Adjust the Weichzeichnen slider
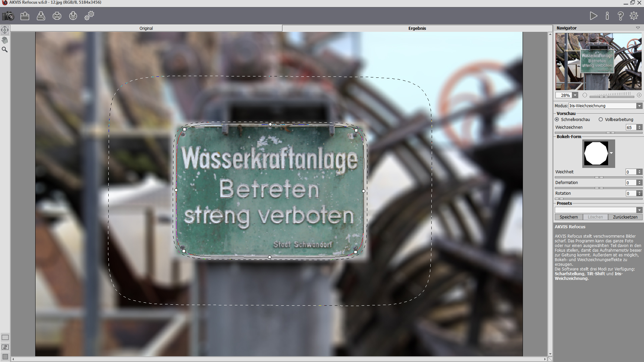Image resolution: width=644 pixels, height=362 pixels. pos(610,133)
